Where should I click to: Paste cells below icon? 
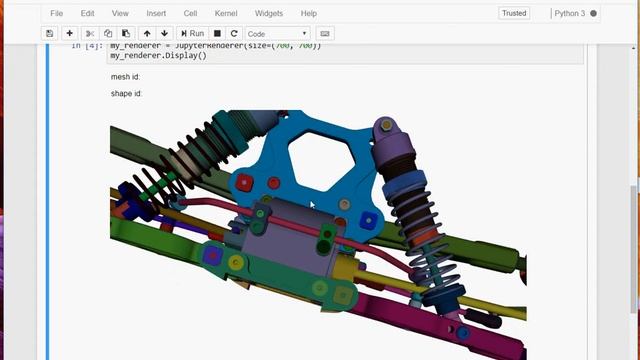[126, 33]
